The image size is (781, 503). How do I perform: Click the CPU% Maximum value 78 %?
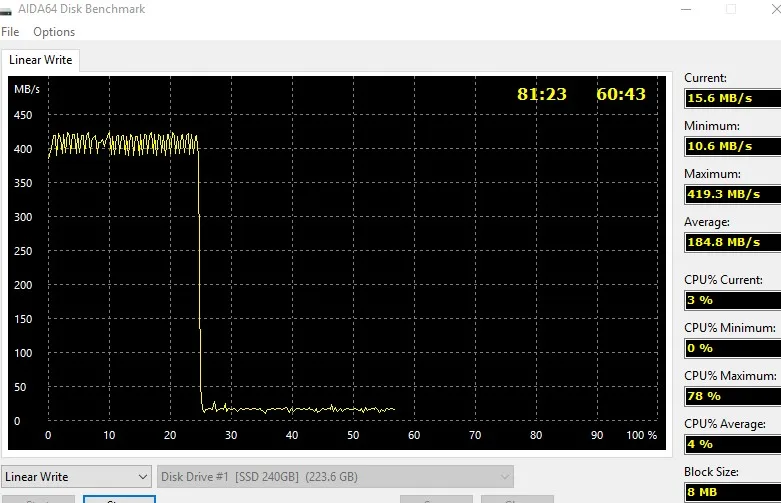pos(733,396)
